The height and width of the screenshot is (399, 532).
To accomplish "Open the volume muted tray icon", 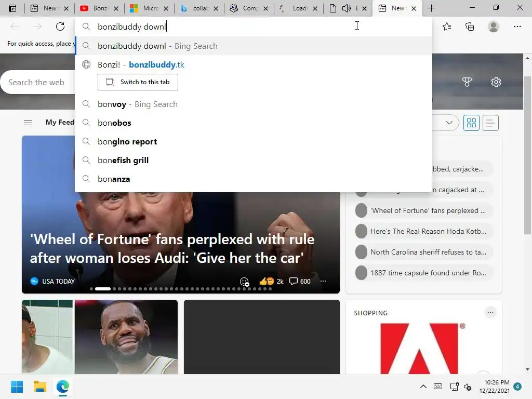I will click(x=468, y=387).
